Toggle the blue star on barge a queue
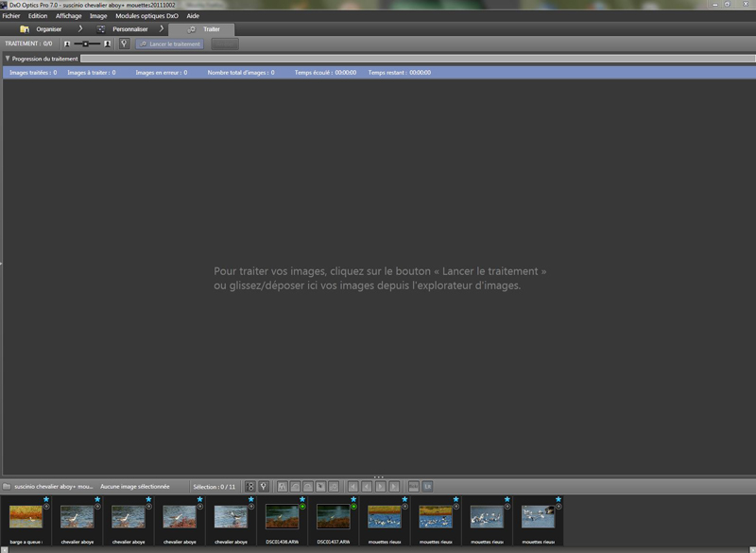Screen dimensions: 756x553 (x=46, y=499)
